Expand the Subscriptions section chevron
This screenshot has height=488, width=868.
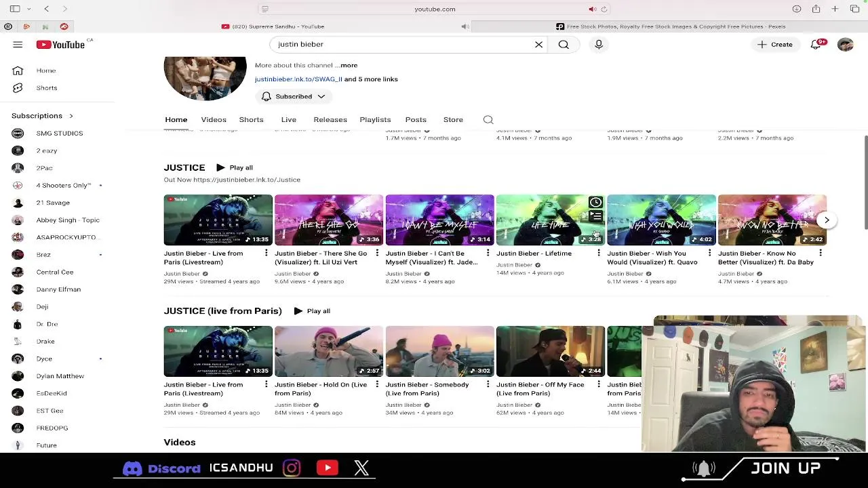[x=71, y=116]
